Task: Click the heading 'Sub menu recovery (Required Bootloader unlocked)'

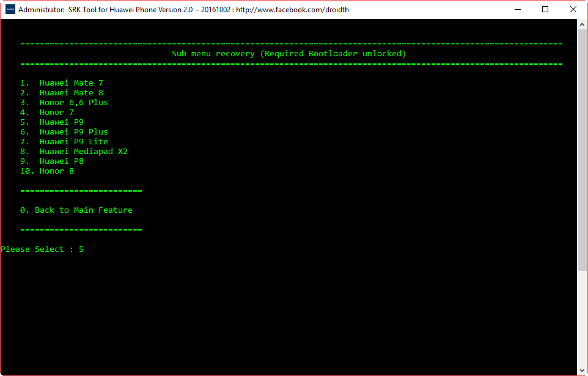Action: pyautogui.click(x=288, y=54)
